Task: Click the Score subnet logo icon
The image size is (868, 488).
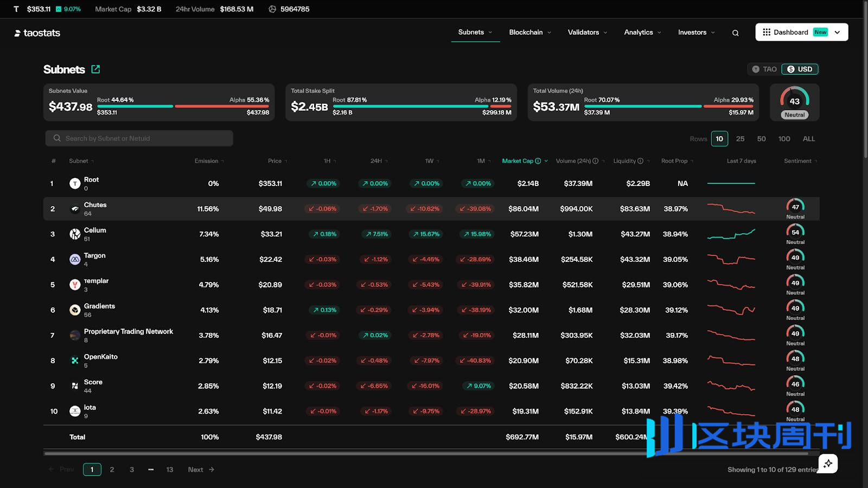Action: pos(75,386)
